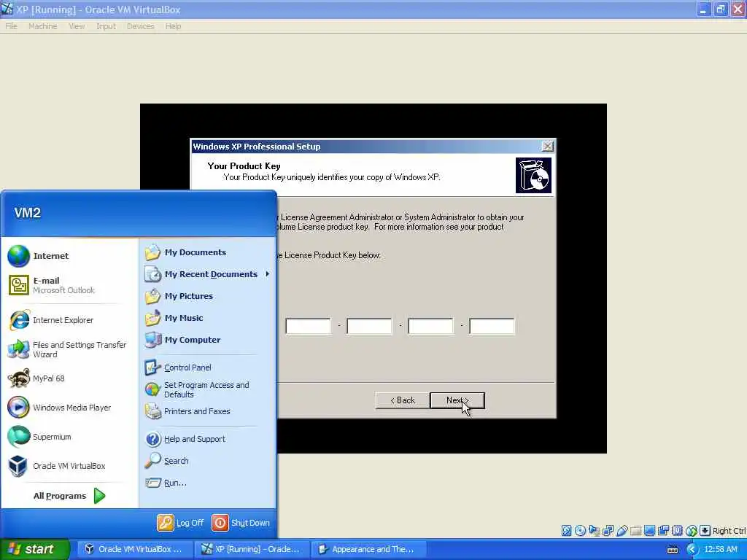Open the Run... dialog
Screen dimensions: 747x560
[x=206, y=483]
